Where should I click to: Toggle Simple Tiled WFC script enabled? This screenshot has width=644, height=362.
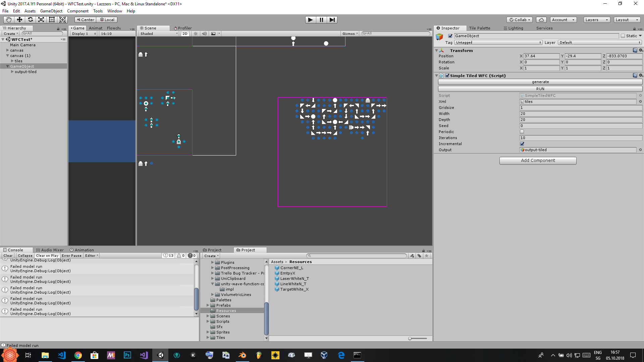pos(447,75)
